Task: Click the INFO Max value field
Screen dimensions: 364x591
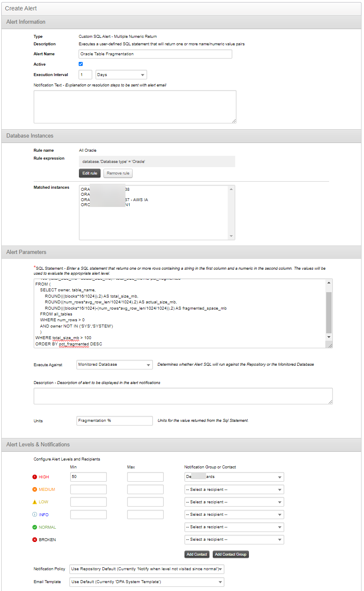Action: tap(145, 514)
